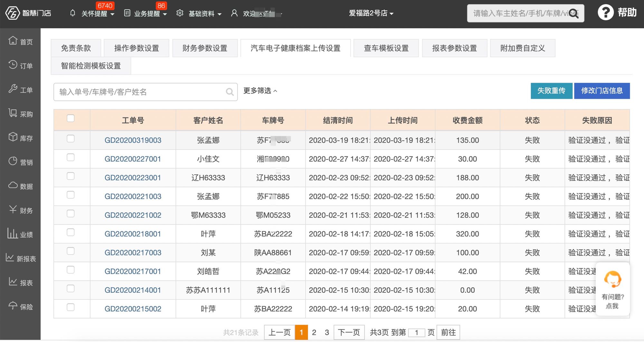Check the row for GD20200217001
This screenshot has height=342, width=644.
(71, 270)
